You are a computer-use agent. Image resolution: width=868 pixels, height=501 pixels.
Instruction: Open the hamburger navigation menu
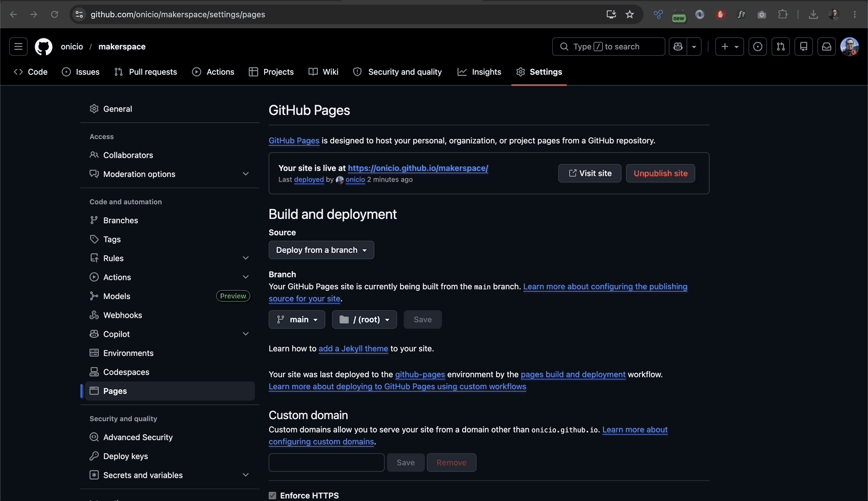(18, 47)
